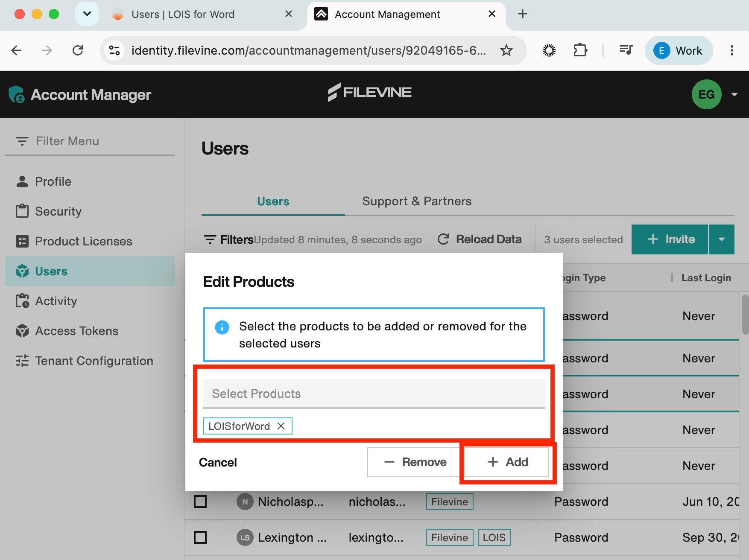Image resolution: width=749 pixels, height=560 pixels.
Task: Click the browser forward arrow
Action: [x=47, y=50]
